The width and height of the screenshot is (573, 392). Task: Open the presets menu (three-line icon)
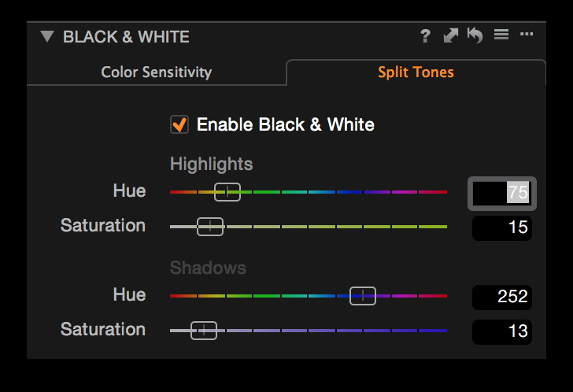point(501,35)
